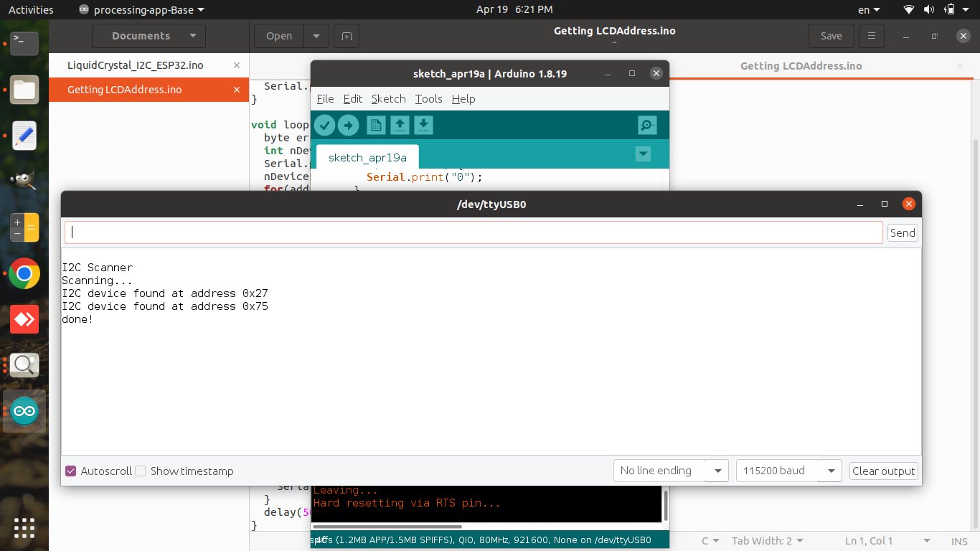Click the serial monitor message input field
This screenshot has height=551, width=980.
coord(473,232)
